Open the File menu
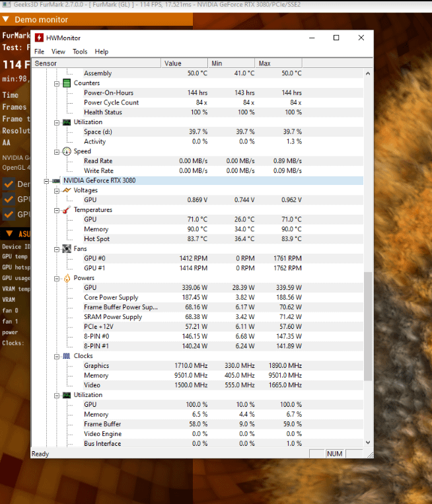 click(39, 52)
